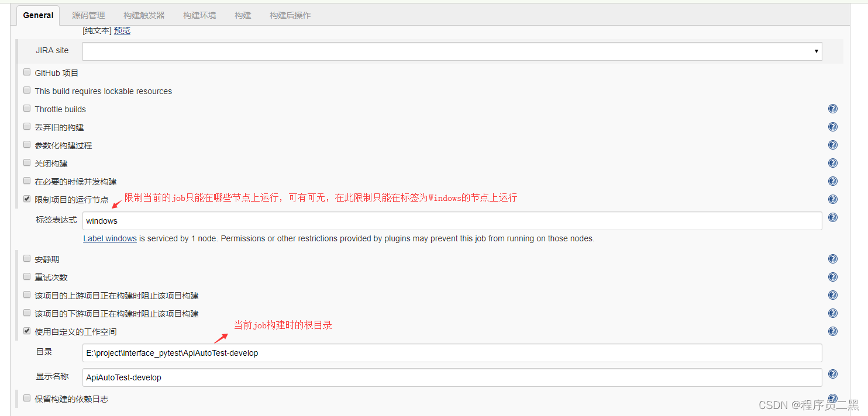
Task: Open help for 该项目的上游项目正在构建时阻止该项目构建
Action: click(833, 295)
